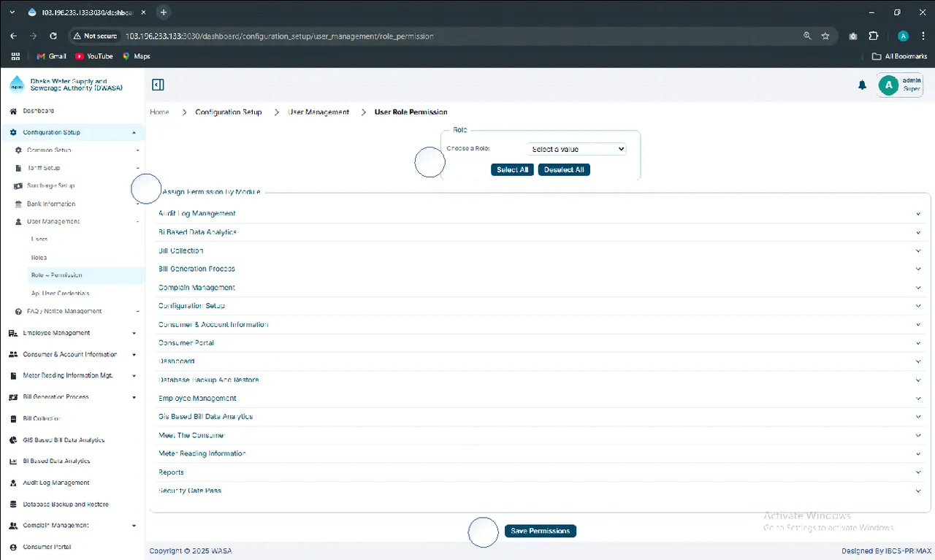Open Users under User Management
This screenshot has width=935, height=560.
[x=39, y=239]
